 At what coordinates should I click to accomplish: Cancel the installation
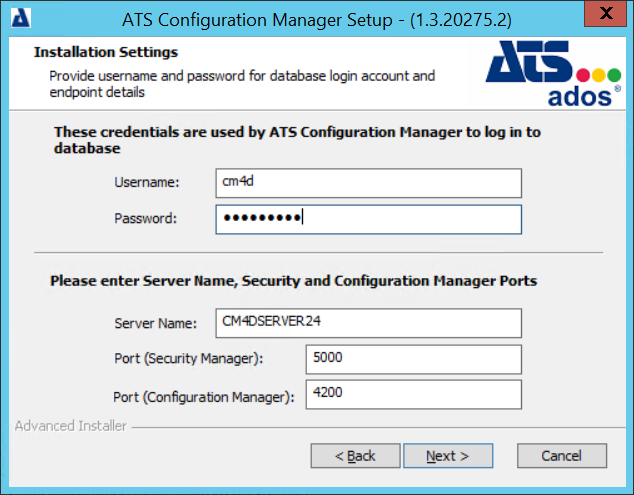[x=561, y=456]
